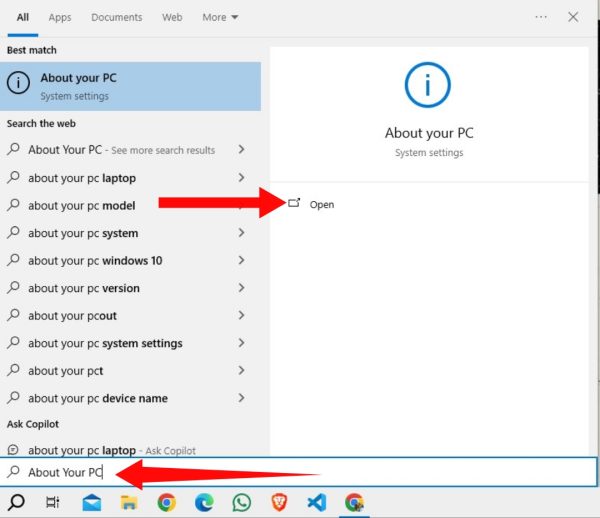Viewport: 600px width, 518px height.
Task: Open Visual Studio Code from taskbar
Action: (317, 502)
